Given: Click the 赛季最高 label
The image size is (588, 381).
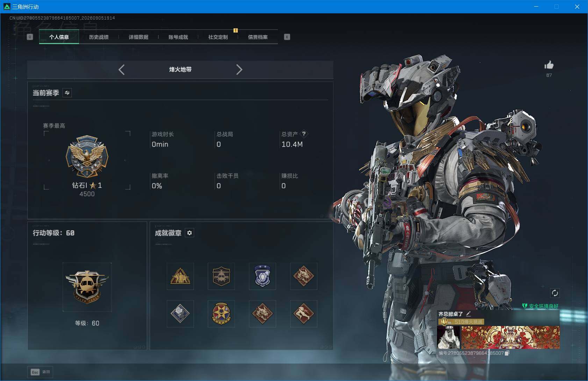Looking at the screenshot, I should pos(54,126).
